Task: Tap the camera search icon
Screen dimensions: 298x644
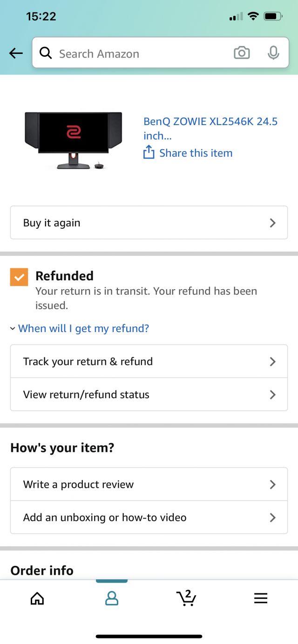Action: [241, 53]
